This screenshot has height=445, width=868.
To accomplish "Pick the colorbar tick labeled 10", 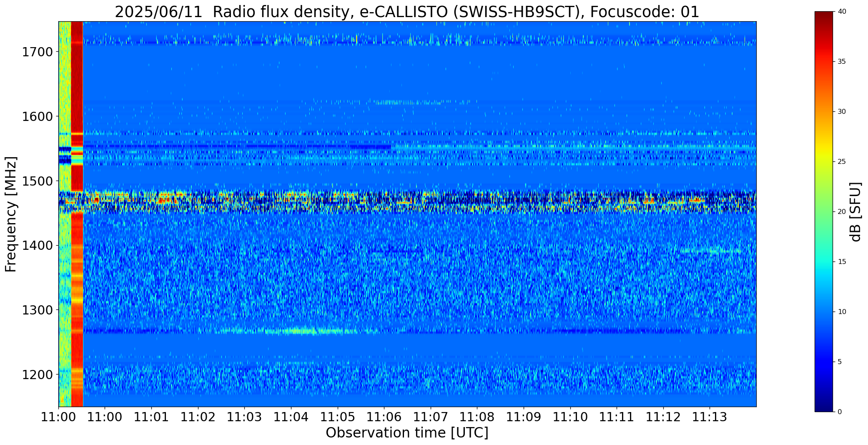I will coord(842,312).
